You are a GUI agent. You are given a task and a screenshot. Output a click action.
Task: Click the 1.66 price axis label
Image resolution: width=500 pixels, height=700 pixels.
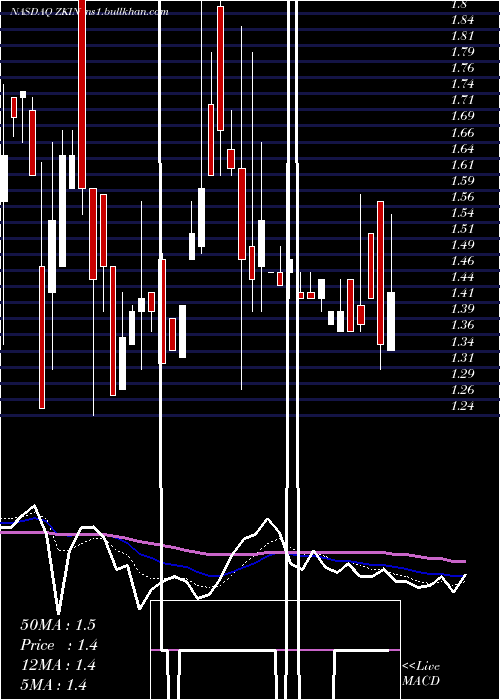[x=462, y=133]
